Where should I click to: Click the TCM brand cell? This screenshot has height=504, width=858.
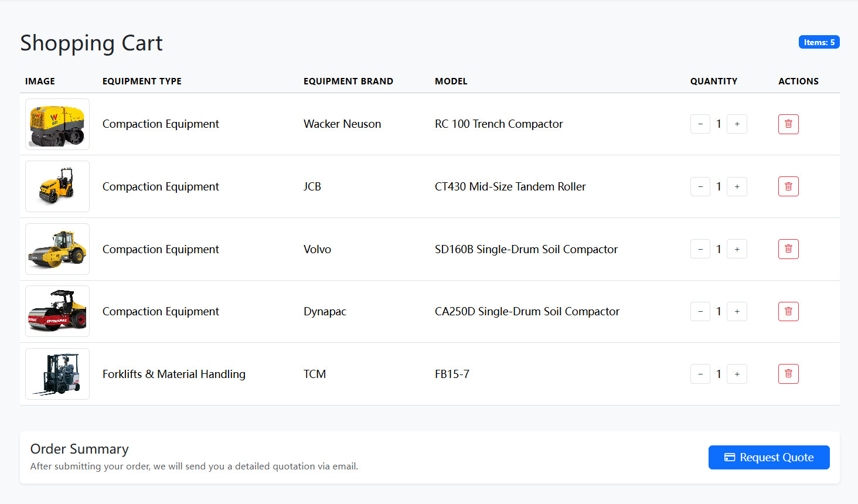pos(315,374)
